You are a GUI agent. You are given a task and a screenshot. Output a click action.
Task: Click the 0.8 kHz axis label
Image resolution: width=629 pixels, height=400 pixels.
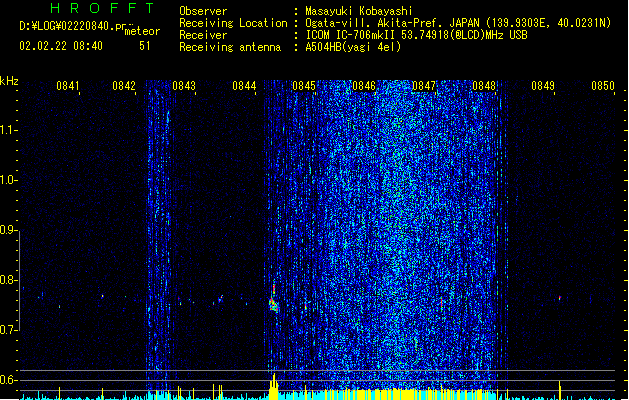click(8, 280)
